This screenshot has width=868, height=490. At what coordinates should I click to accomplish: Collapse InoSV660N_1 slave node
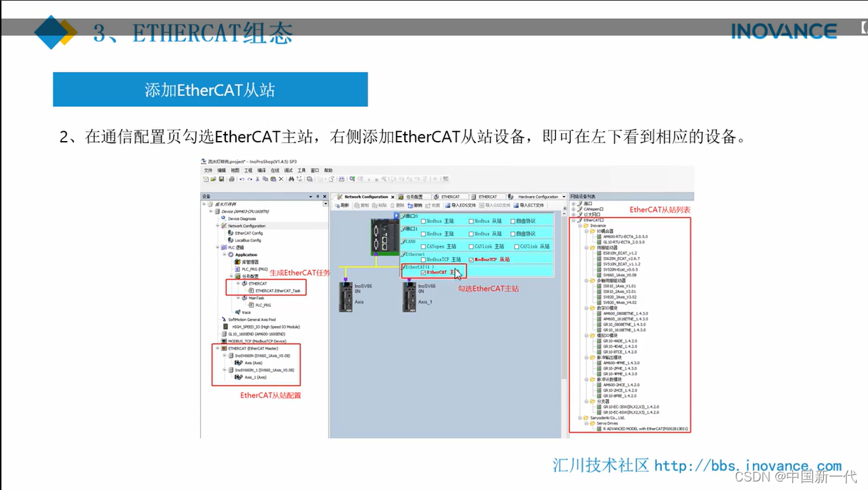224,370
